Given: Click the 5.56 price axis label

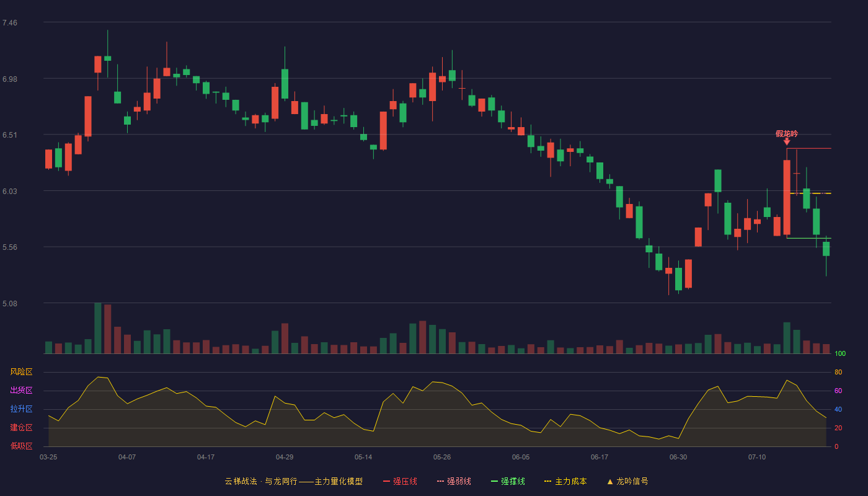Looking at the screenshot, I should point(10,247).
